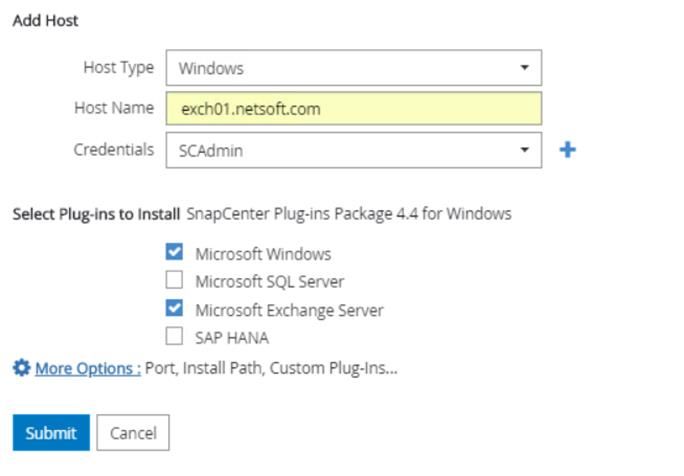Click the SAP HANA label text

[x=232, y=338]
